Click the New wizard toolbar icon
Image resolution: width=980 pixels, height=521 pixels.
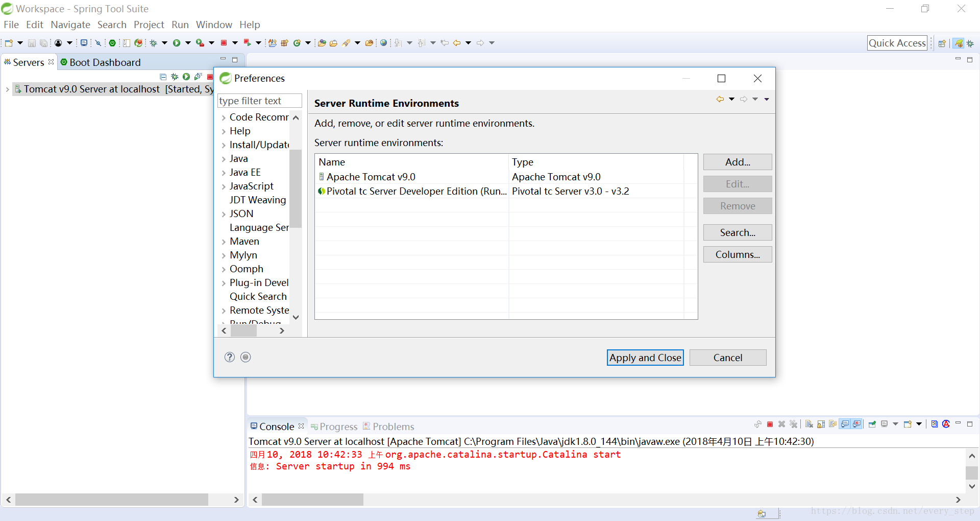coord(9,43)
